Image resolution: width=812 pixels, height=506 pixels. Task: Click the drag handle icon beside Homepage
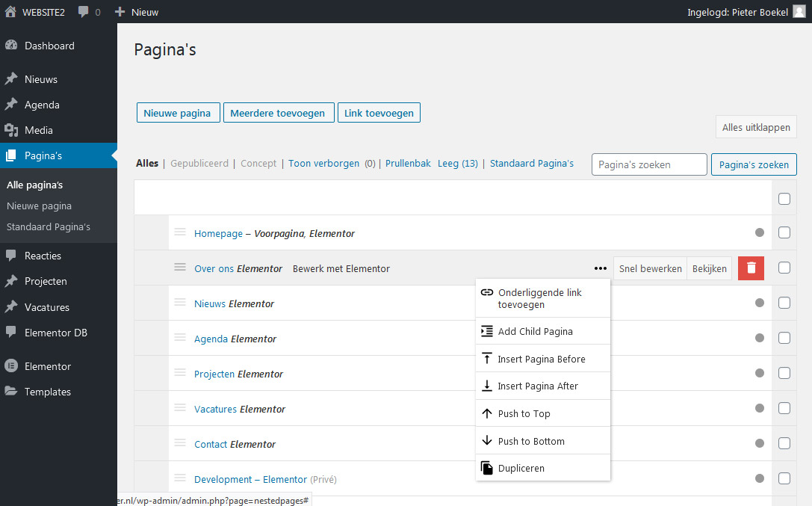pos(180,232)
